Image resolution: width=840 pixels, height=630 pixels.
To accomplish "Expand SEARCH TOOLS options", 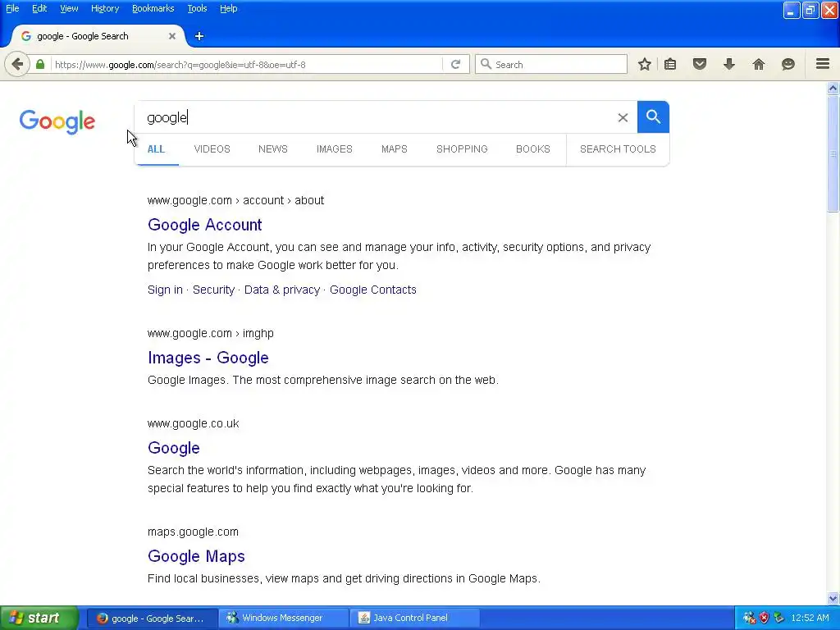I will click(618, 149).
